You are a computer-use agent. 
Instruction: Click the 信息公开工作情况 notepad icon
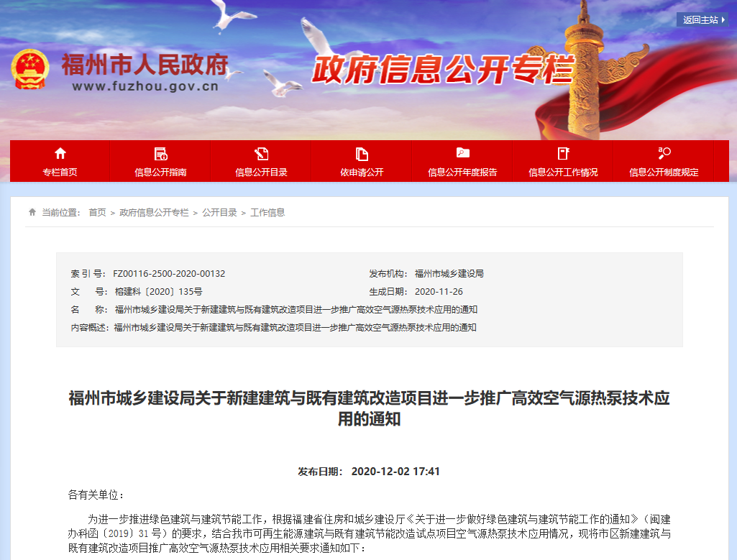[563, 153]
